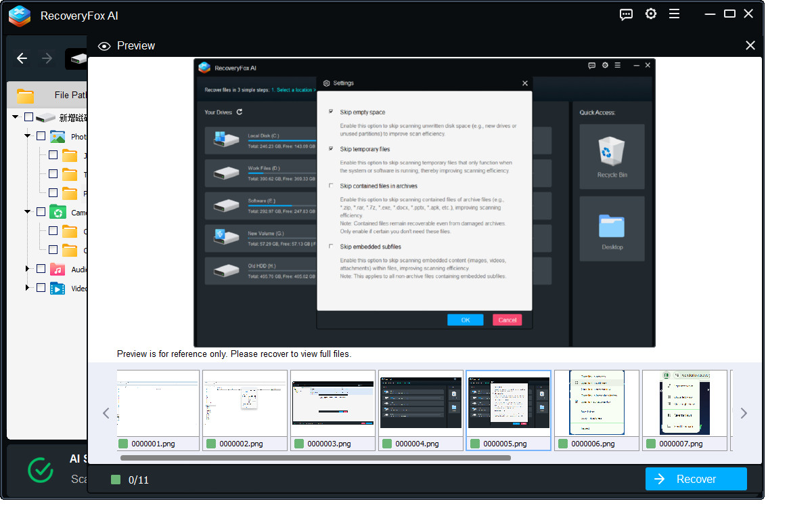Collapse the Camera tree node
This screenshot has width=812, height=508.
[28, 212]
